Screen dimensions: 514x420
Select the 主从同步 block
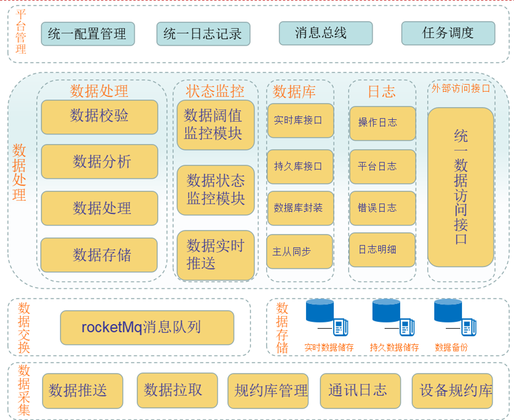click(x=300, y=252)
